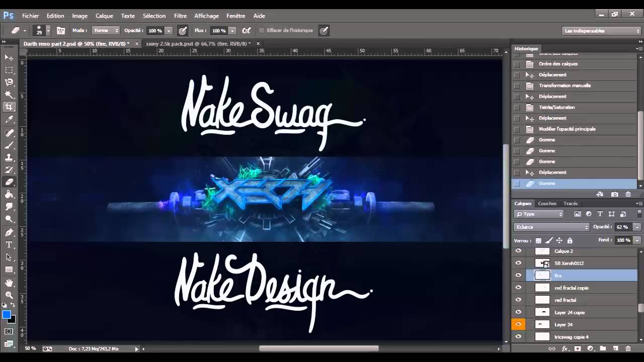Hide the SB Xeroh0112 layer

(518, 263)
